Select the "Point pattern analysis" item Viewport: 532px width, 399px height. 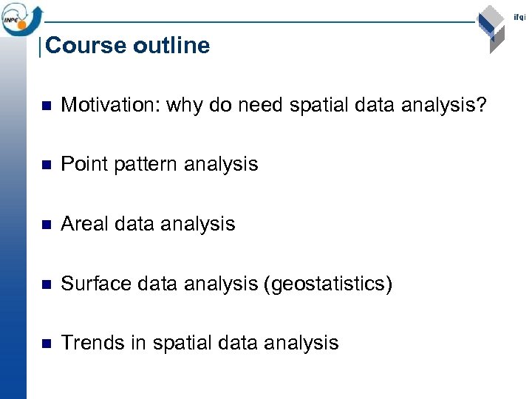[x=160, y=164]
